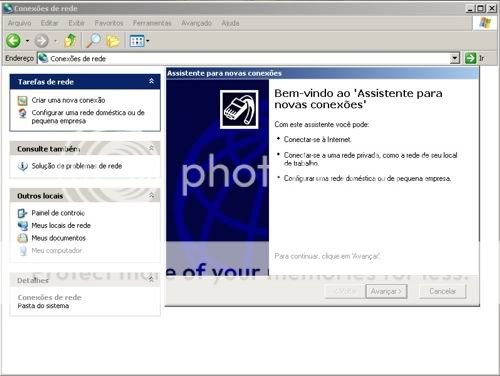Open the Editar menu
Viewport: 500px width, 376px height.
click(50, 23)
